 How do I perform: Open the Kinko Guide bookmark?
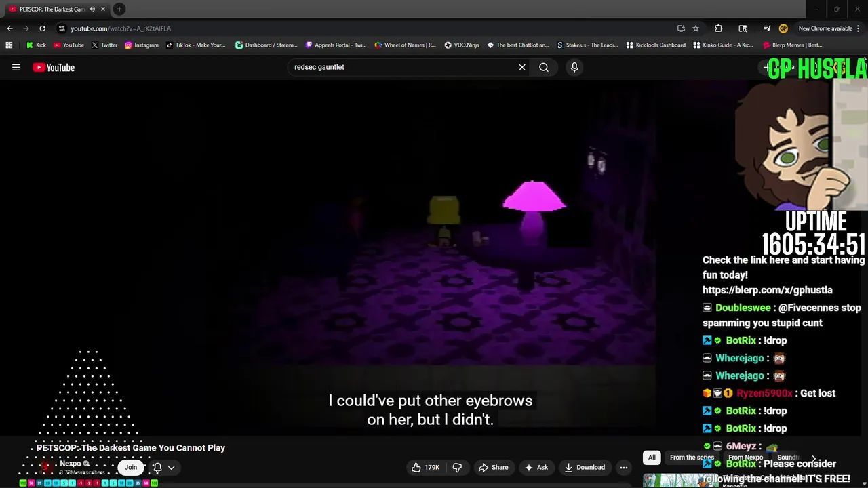(x=724, y=45)
